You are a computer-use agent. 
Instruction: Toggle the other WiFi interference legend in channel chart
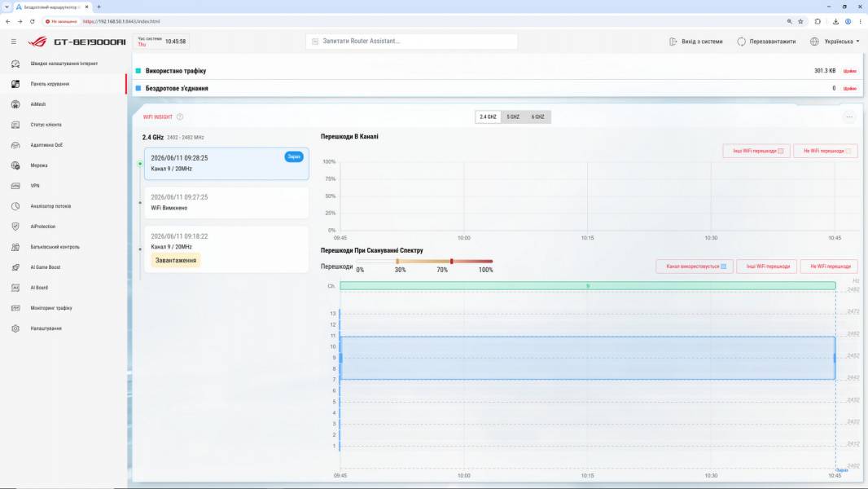(756, 151)
